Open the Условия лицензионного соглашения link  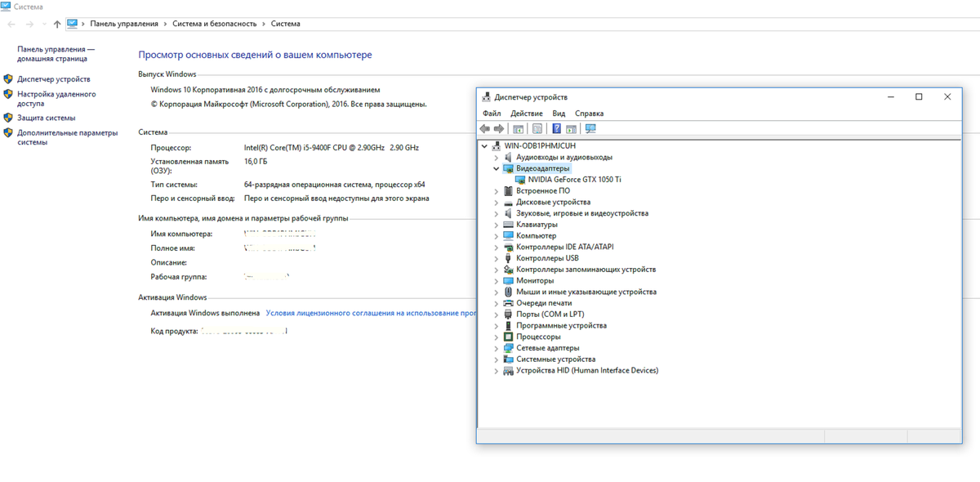click(372, 313)
